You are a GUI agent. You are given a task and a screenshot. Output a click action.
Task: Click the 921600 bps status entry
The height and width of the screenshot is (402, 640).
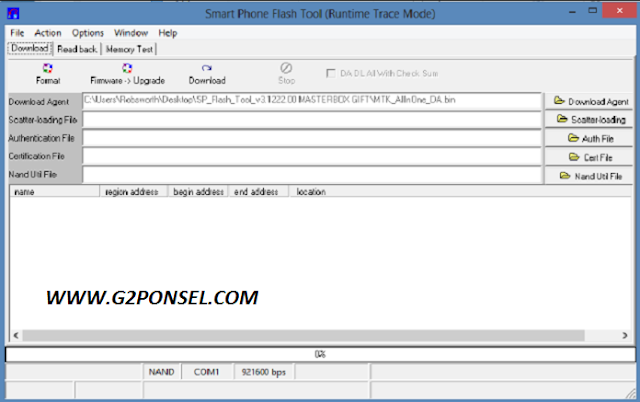point(264,372)
